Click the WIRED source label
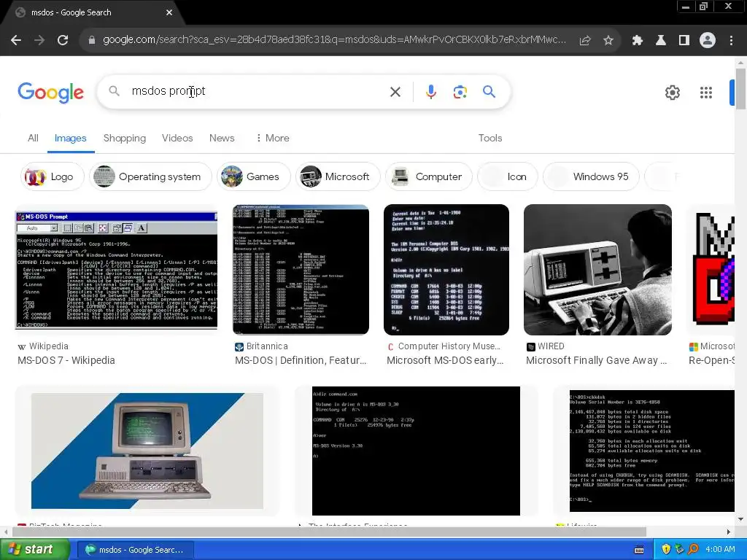This screenshot has width=747, height=560. (551, 346)
